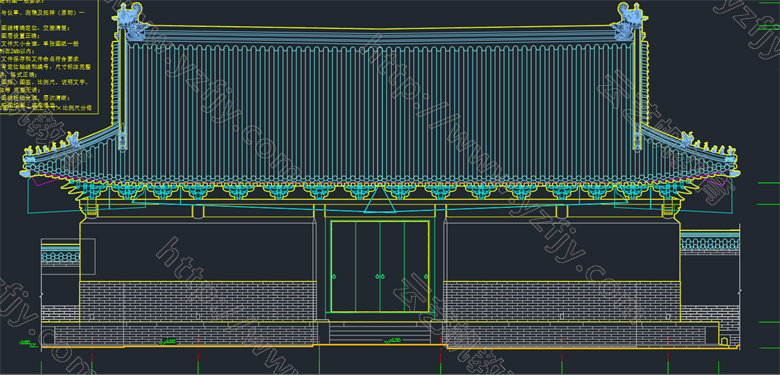Click the entrance steps below the door

tap(380, 333)
